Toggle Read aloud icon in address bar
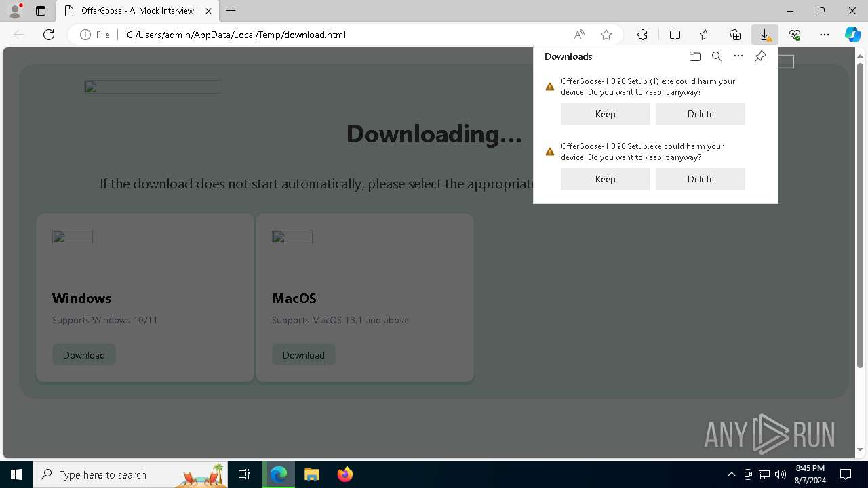 (579, 35)
